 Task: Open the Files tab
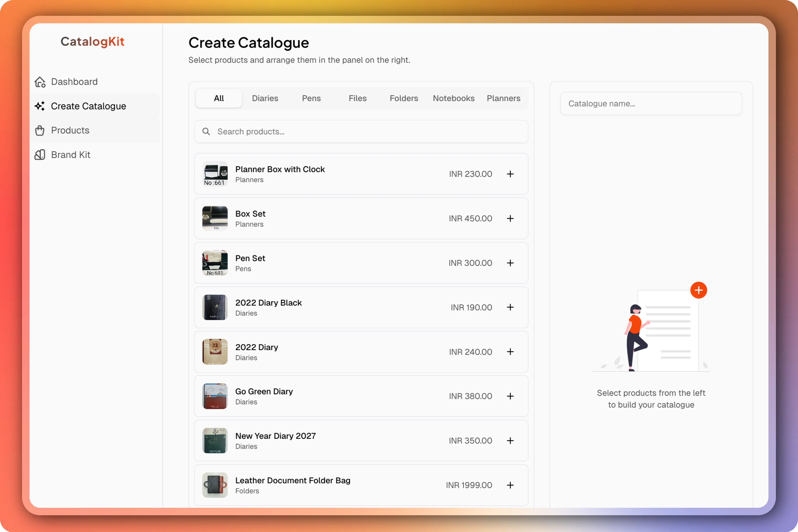coord(358,98)
